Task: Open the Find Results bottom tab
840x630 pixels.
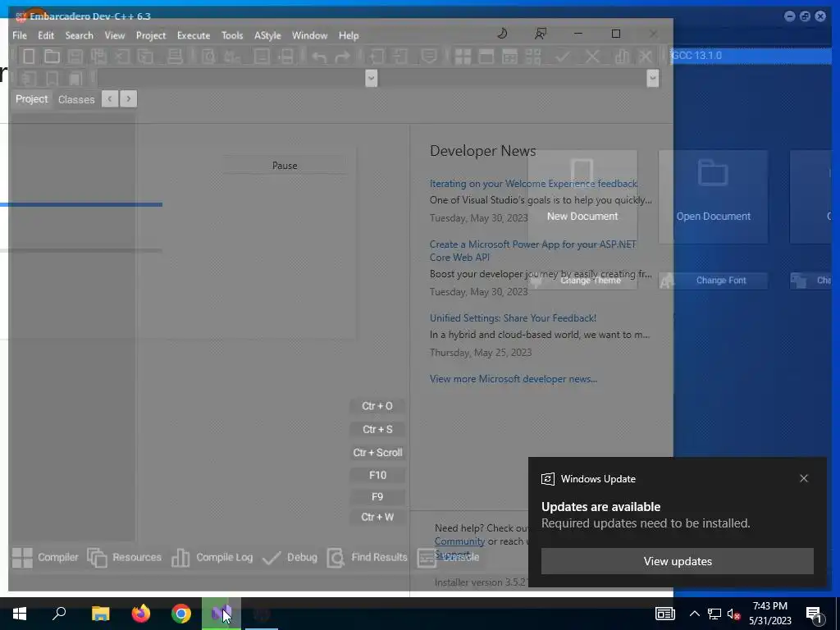Action: [x=367, y=558]
